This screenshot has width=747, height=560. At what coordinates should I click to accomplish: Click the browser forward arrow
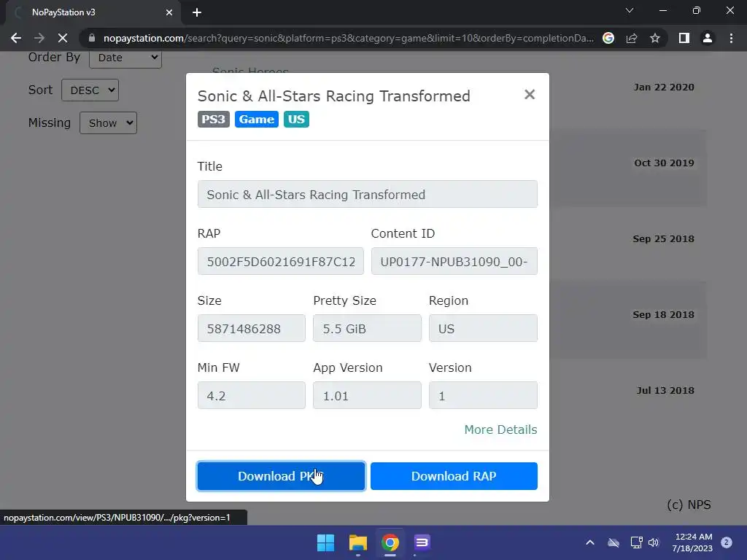[39, 38]
